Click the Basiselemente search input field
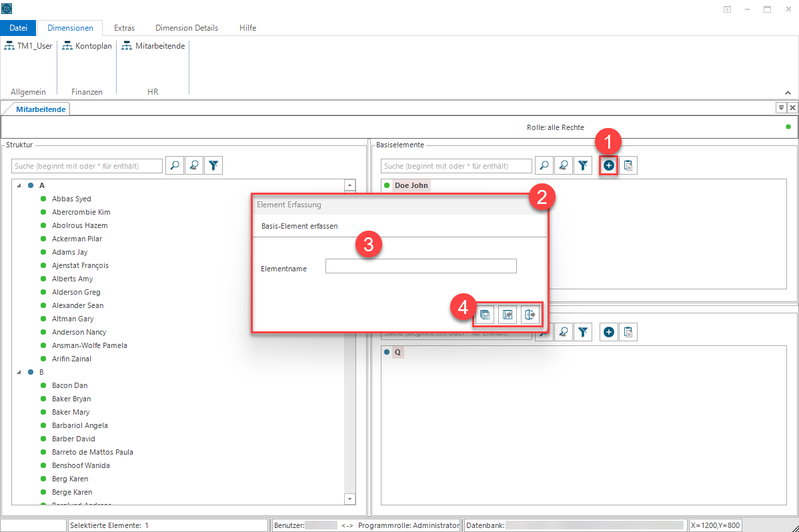This screenshot has height=532, width=799. point(457,166)
